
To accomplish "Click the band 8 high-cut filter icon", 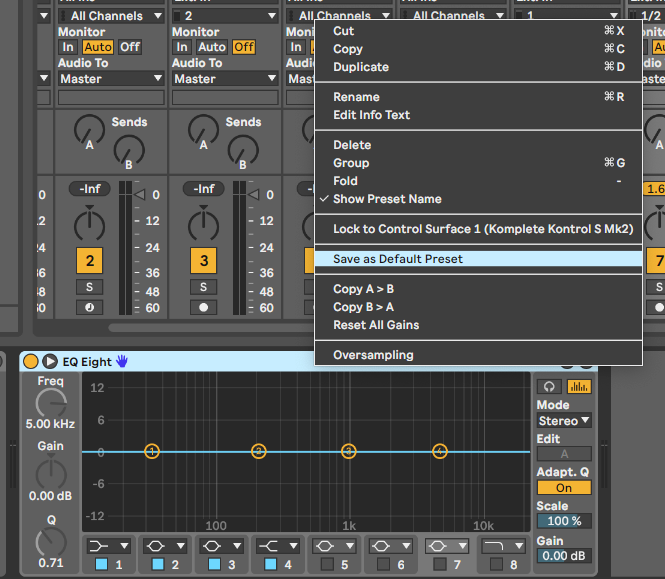I will (x=494, y=546).
